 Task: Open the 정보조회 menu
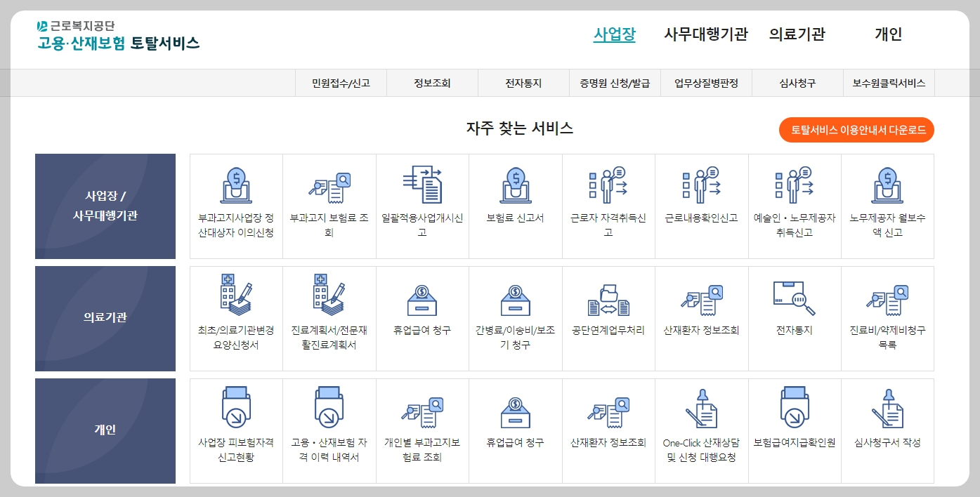click(431, 82)
